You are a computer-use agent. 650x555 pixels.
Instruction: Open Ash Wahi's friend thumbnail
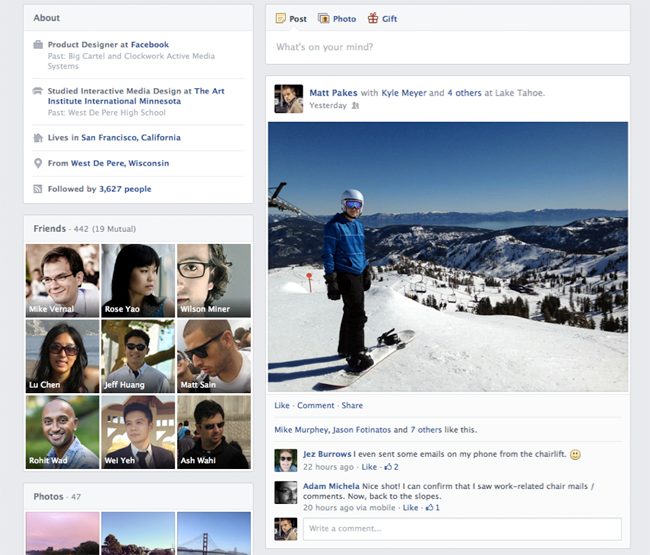click(x=214, y=432)
